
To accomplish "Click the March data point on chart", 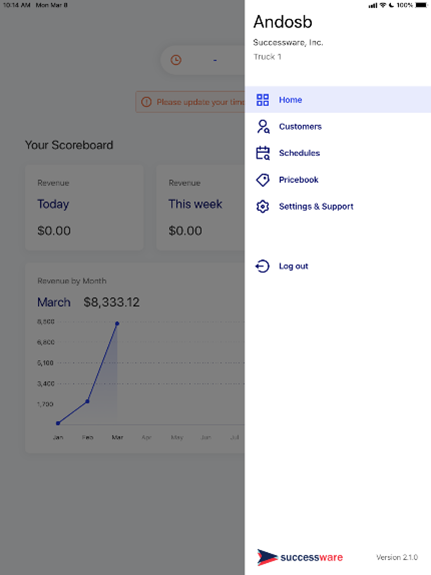I will (x=117, y=323).
